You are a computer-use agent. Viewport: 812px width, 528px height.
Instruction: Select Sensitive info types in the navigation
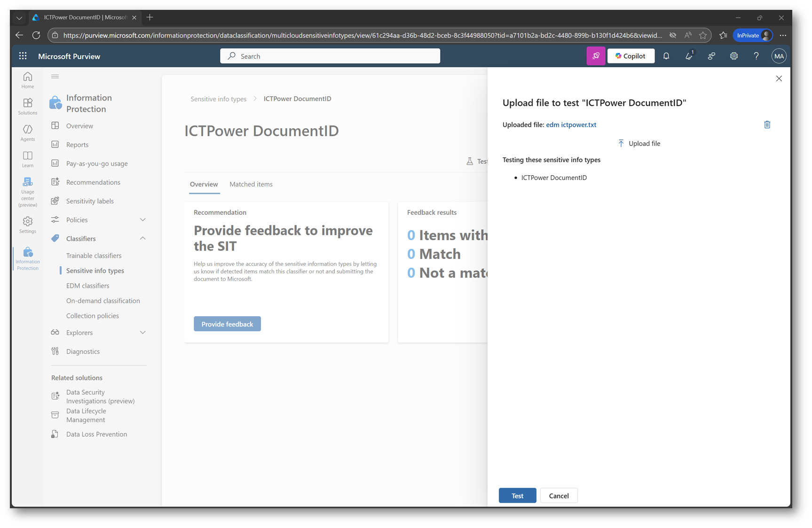(95, 271)
